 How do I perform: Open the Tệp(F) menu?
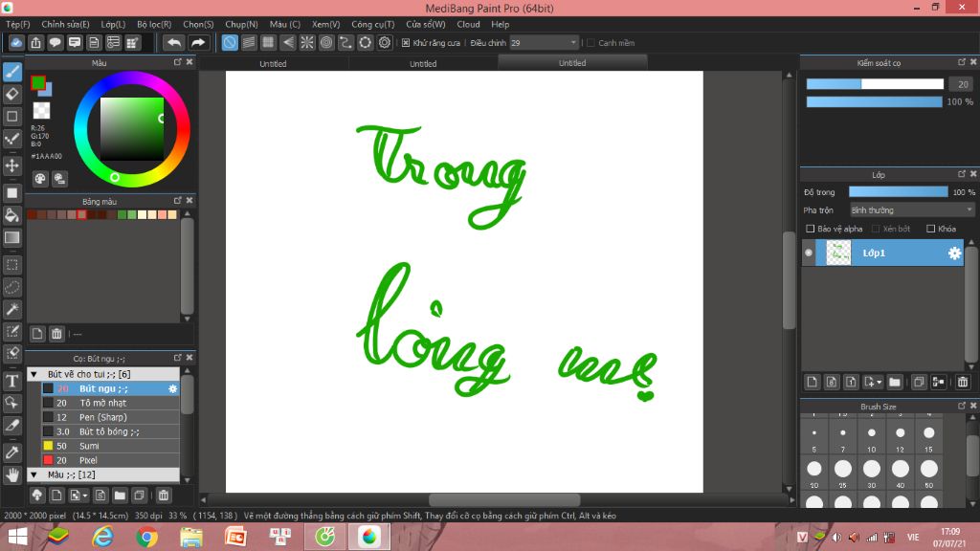point(17,24)
